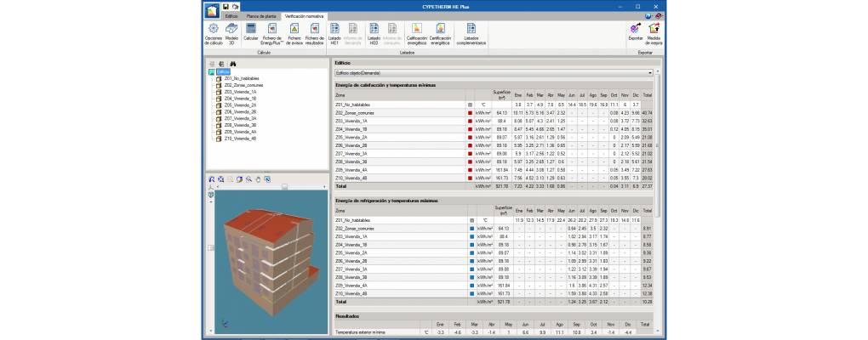
Task: Open Listado HE1 report
Action: (335, 34)
